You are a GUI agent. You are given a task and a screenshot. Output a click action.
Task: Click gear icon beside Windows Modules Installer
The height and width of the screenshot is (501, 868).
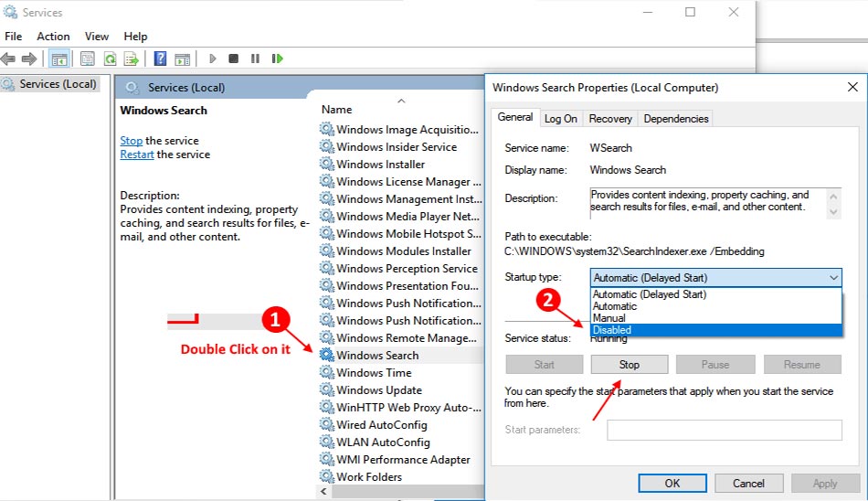(x=327, y=250)
